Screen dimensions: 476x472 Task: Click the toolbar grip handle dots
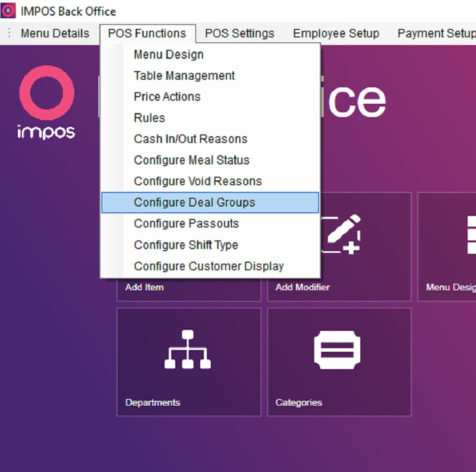tap(9, 33)
